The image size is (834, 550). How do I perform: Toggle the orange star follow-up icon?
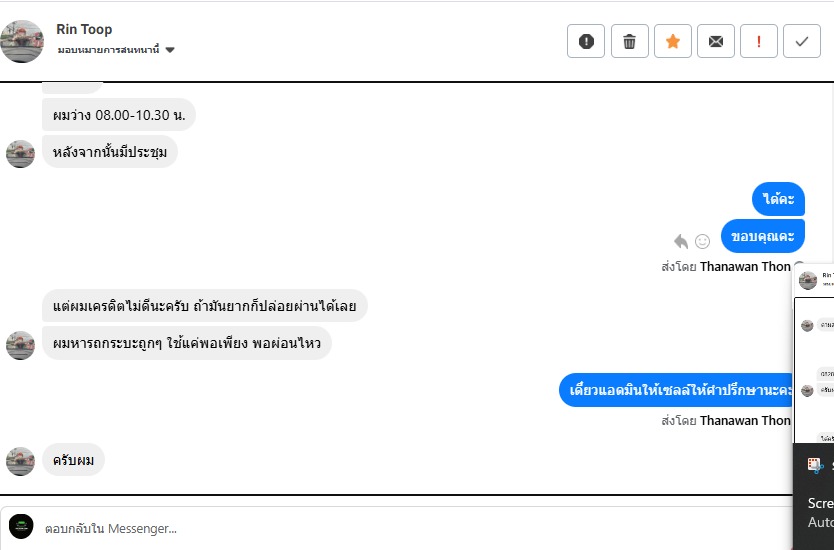click(672, 41)
